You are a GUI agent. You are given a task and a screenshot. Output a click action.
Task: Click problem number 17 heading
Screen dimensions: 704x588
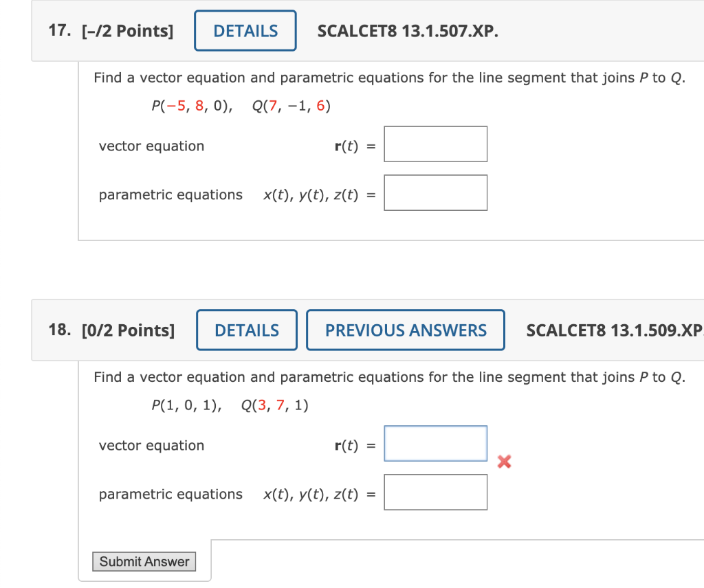[59, 30]
